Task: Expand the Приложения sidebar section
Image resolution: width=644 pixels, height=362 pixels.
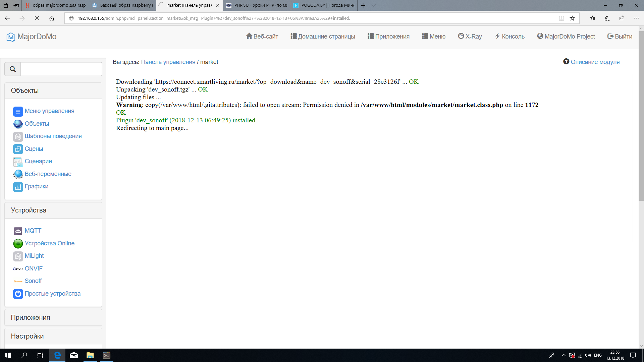Action: [x=30, y=317]
